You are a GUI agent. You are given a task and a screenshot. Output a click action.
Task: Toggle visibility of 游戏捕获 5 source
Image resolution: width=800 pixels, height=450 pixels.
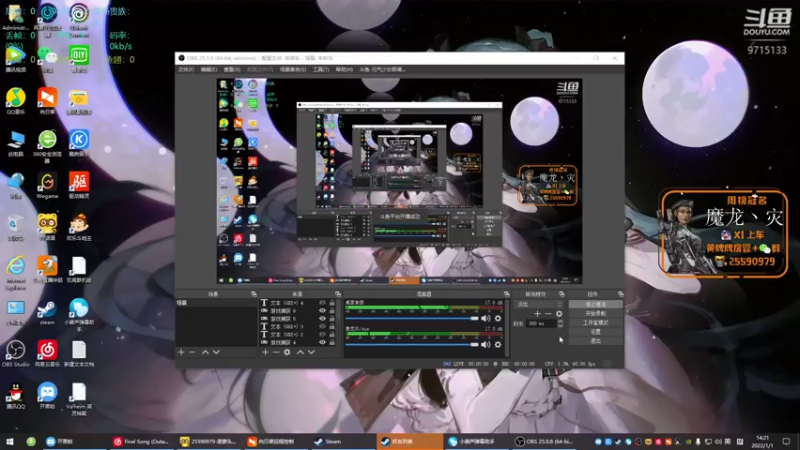[322, 318]
